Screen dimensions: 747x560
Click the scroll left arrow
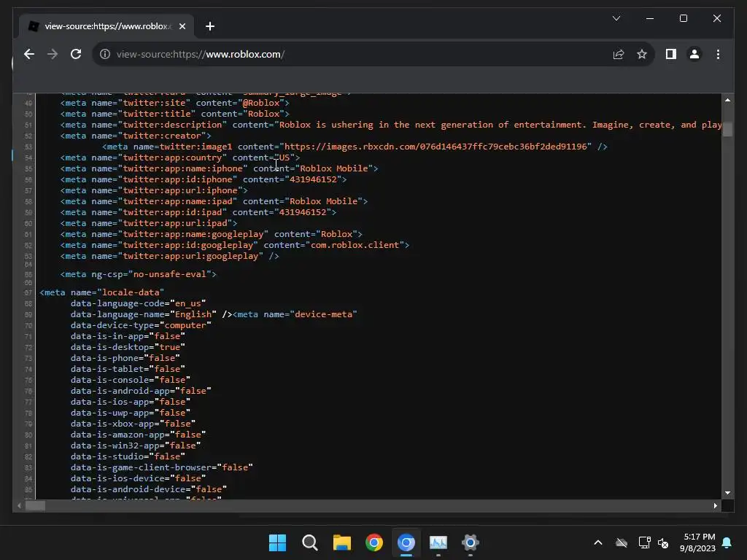pyautogui.click(x=19, y=506)
